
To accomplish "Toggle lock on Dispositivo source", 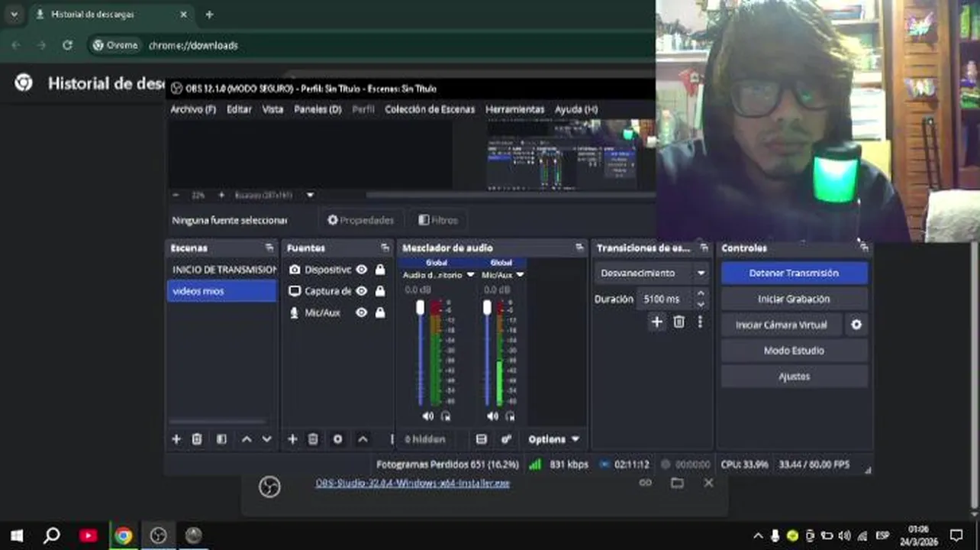I will coord(380,270).
